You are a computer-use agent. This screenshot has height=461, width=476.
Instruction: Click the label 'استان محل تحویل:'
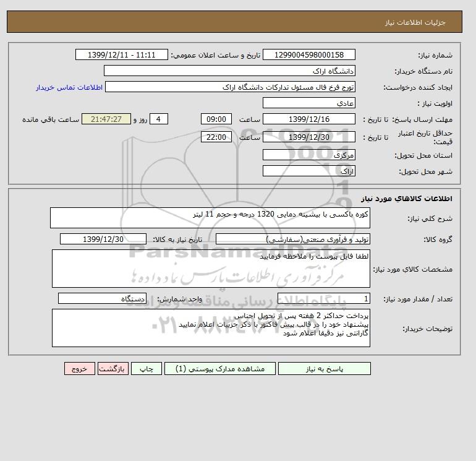(423, 155)
